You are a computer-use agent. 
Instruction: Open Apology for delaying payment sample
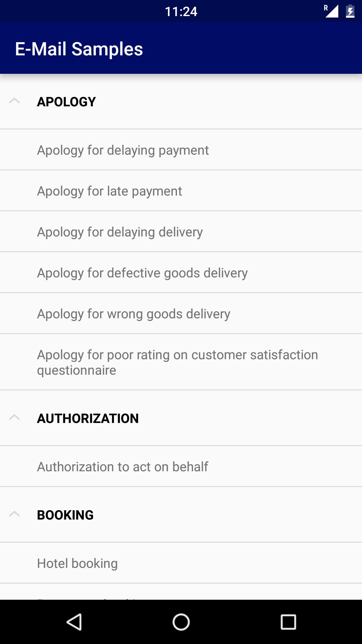click(x=123, y=150)
